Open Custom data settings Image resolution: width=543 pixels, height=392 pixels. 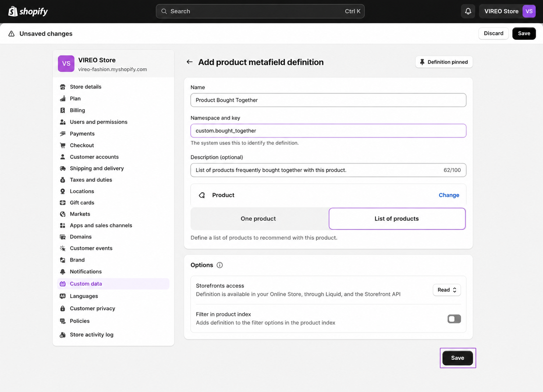[113, 284]
